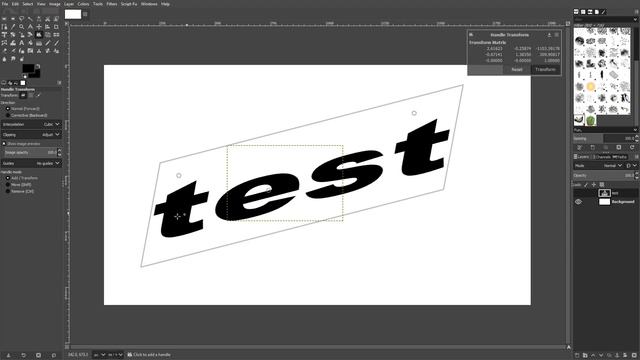Select the Gradient tool

pos(39,42)
